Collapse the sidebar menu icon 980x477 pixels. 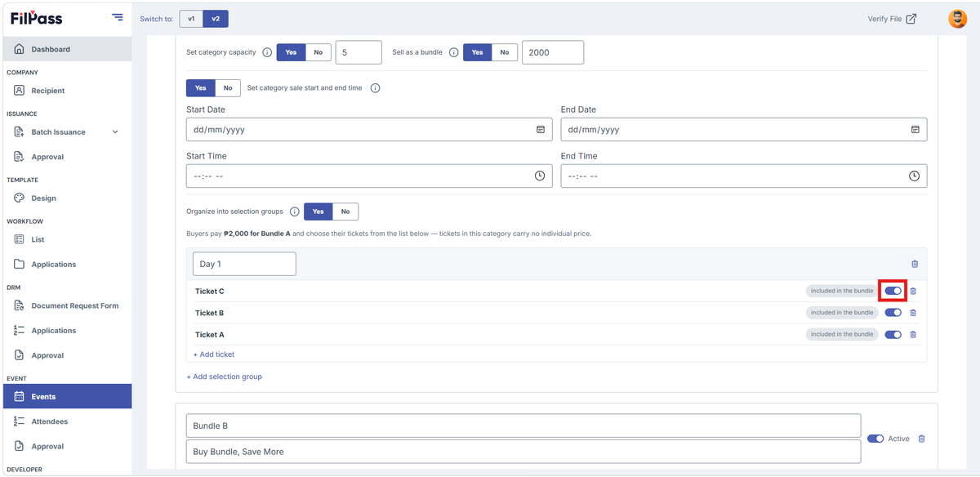click(x=118, y=17)
